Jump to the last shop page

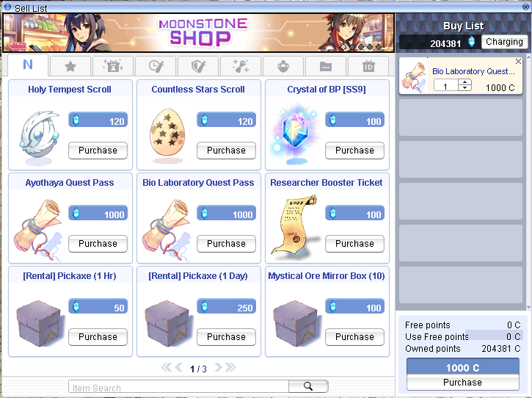[230, 367]
